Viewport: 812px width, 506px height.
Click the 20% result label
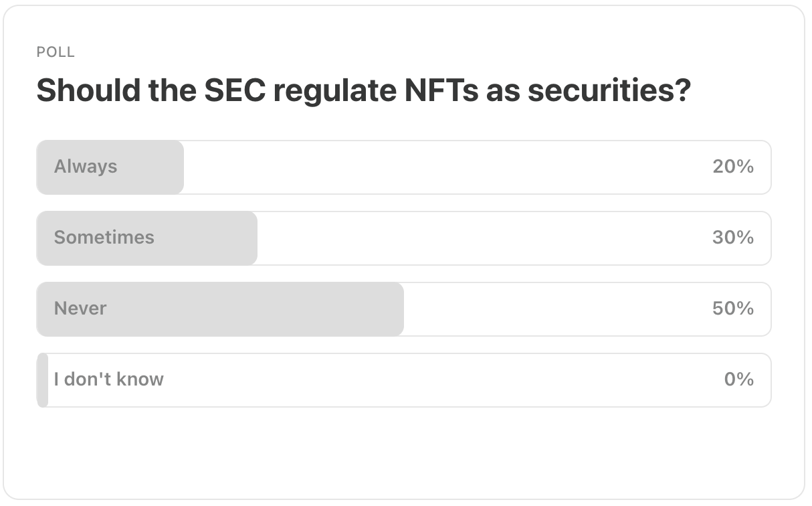[733, 167]
